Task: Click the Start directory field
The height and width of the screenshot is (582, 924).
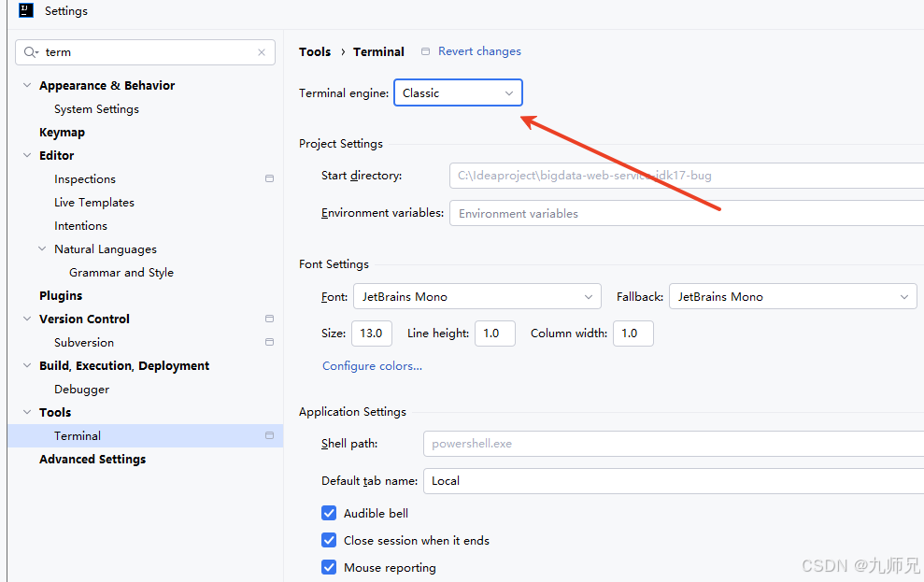Action: [687, 176]
